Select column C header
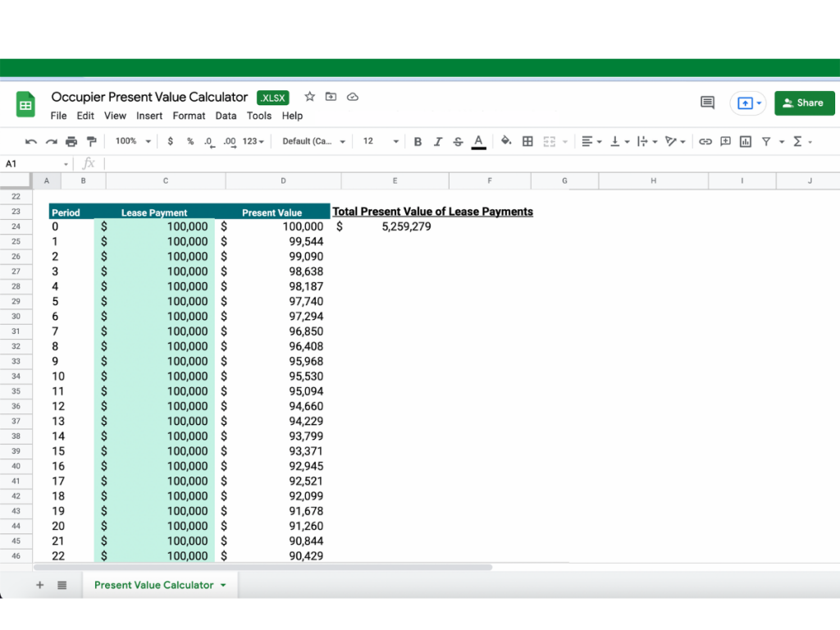840x630 pixels. (166, 181)
